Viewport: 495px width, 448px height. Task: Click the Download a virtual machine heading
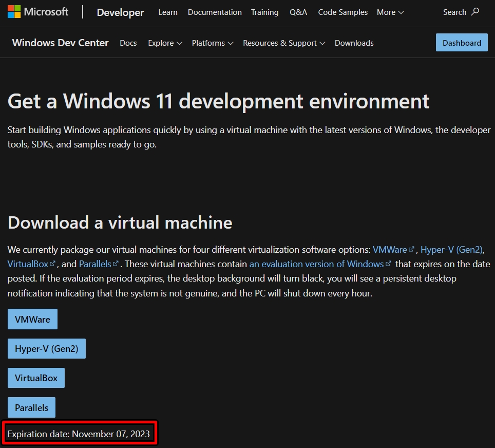[120, 222]
